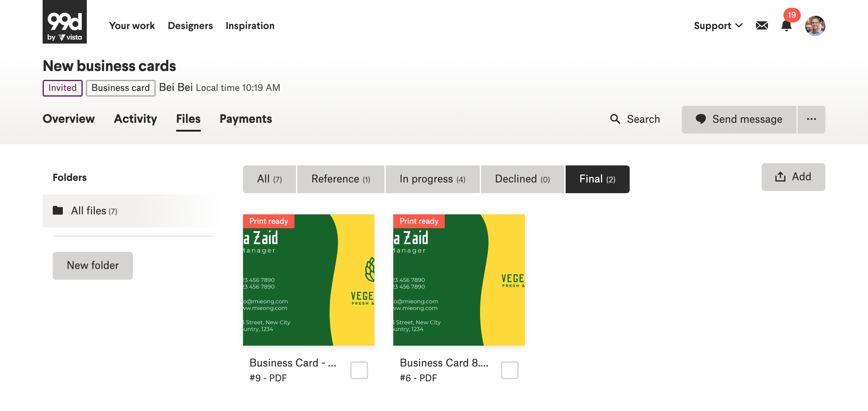
Task: Open the notifications bell
Action: pos(786,26)
